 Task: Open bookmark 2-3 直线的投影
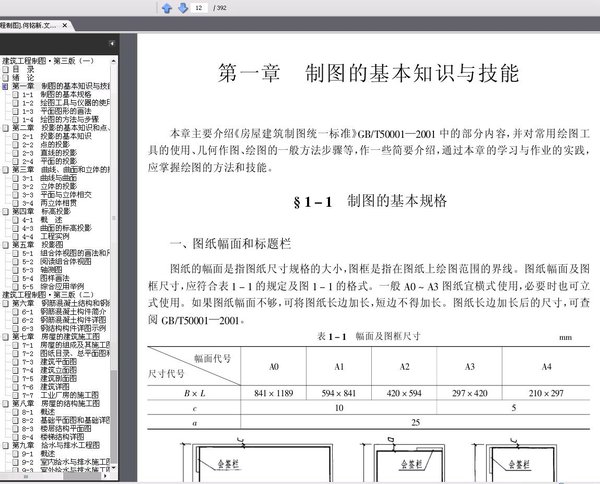point(49,153)
